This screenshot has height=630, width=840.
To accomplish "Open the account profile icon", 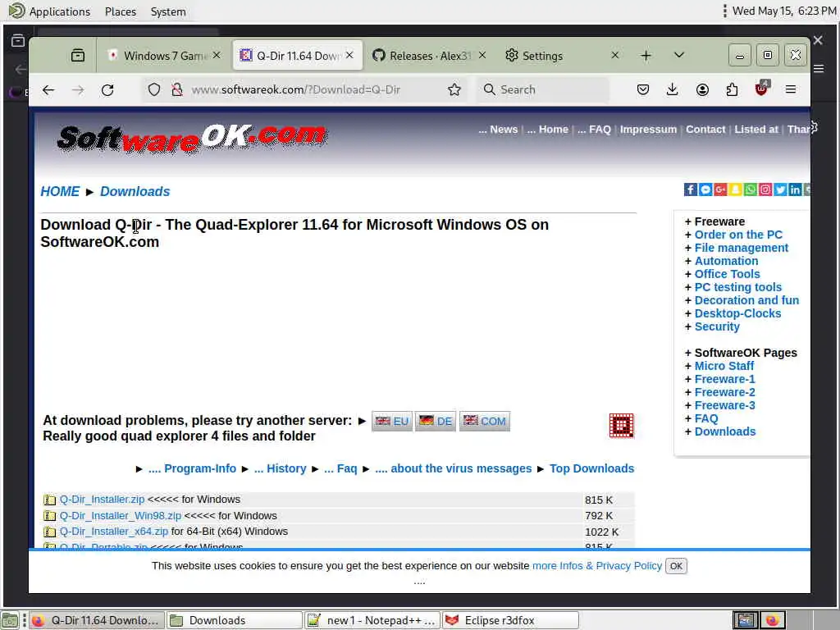I will click(x=702, y=89).
